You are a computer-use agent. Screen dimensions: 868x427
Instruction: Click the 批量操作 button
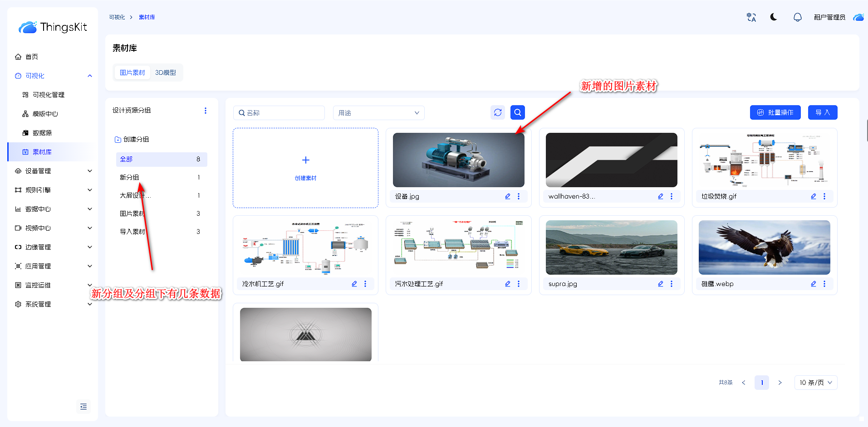pyautogui.click(x=775, y=112)
